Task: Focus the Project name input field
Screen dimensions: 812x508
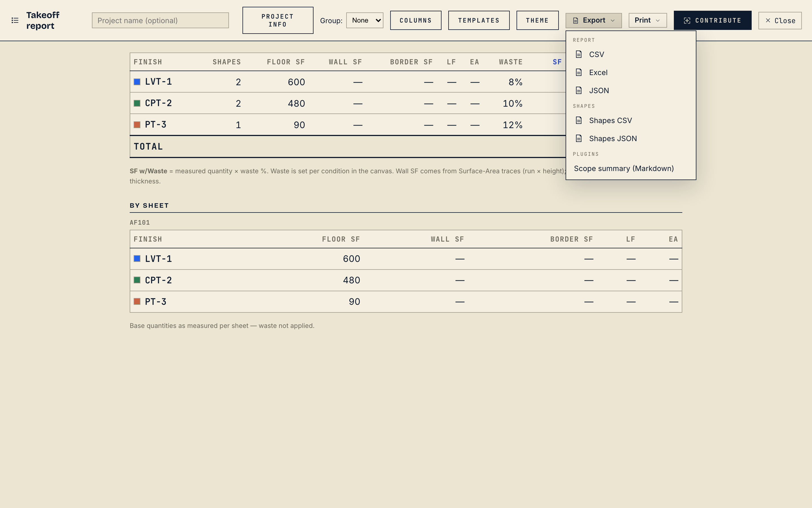Action: (160, 21)
